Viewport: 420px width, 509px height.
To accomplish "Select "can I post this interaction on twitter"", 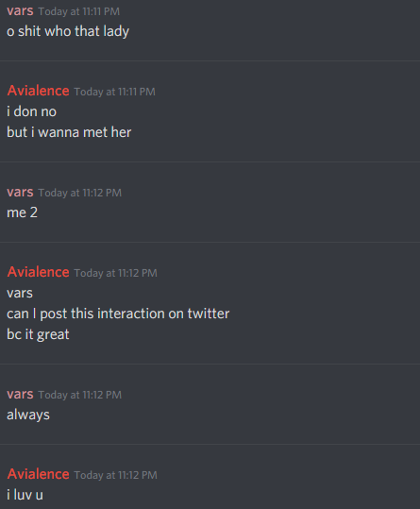I will (118, 314).
